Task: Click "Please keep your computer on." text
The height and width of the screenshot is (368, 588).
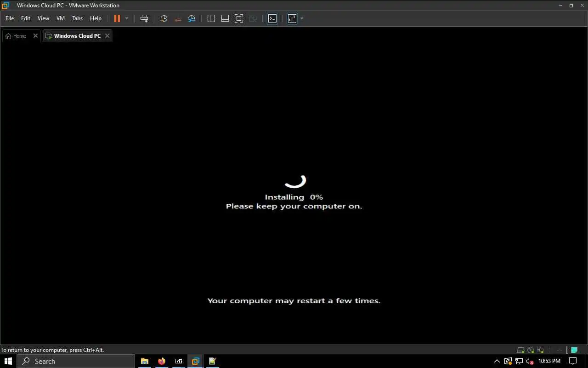Action: 294,206
